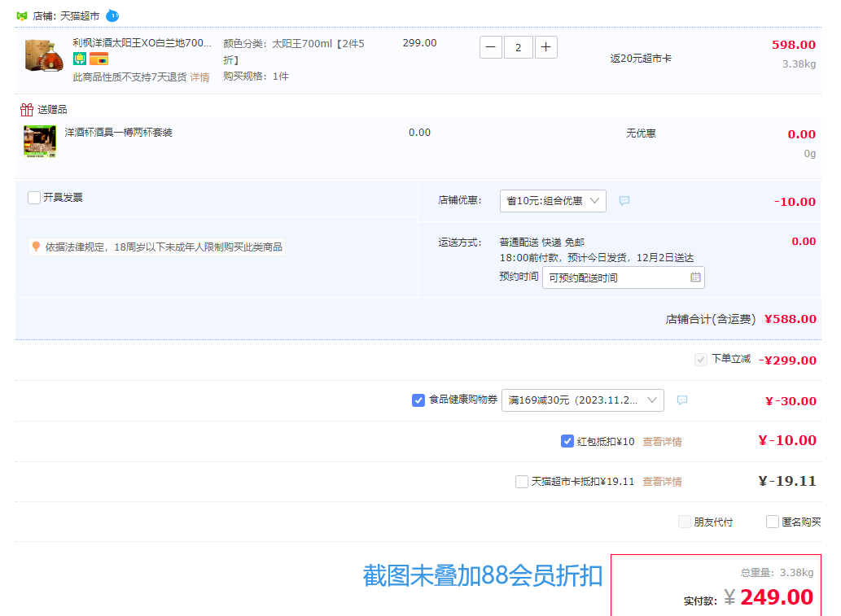Open the wine glass gift thumbnail
The image size is (841, 616).
tap(40, 142)
